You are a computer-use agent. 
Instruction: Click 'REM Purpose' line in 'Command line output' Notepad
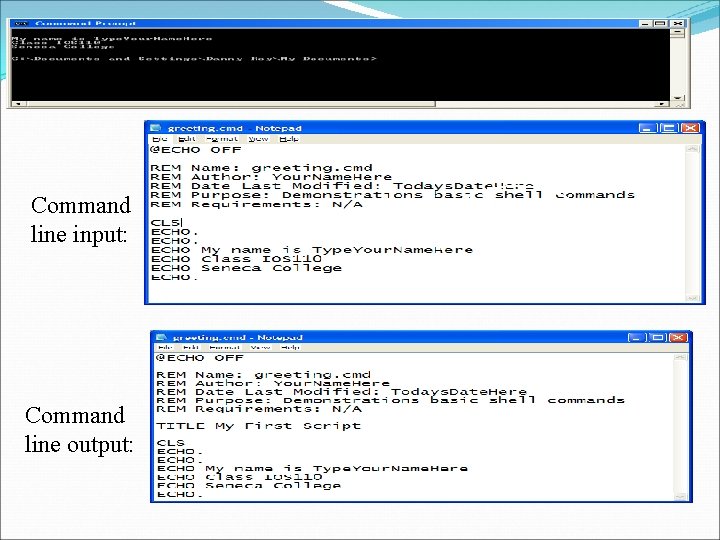tap(390, 400)
